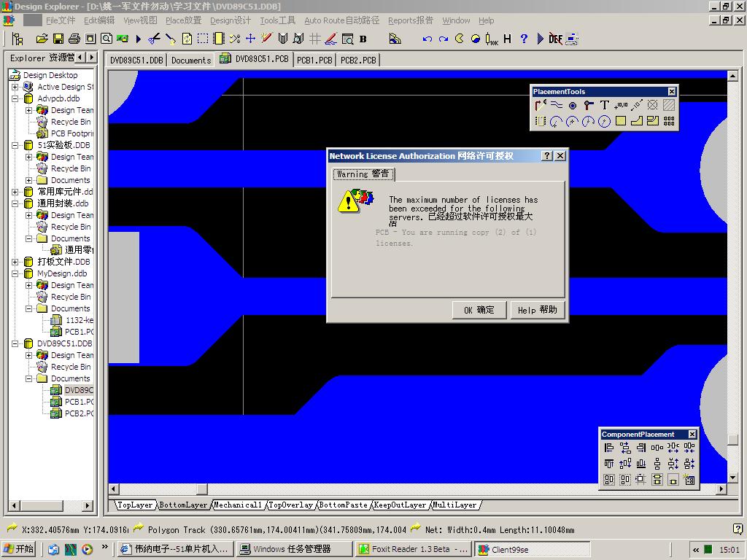Select the place dimension tool
This screenshot has width=747, height=560.
[637, 105]
